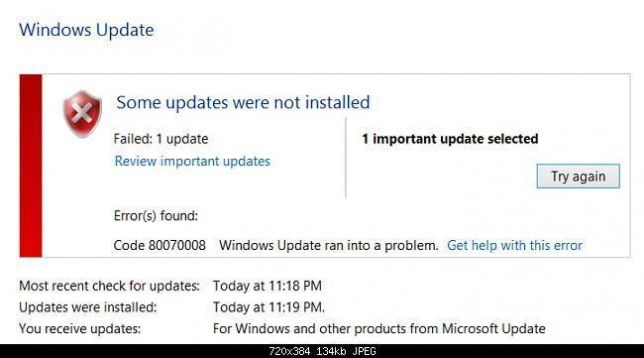Click the Some updates were not installed title
The height and width of the screenshot is (358, 644).
pyautogui.click(x=243, y=102)
